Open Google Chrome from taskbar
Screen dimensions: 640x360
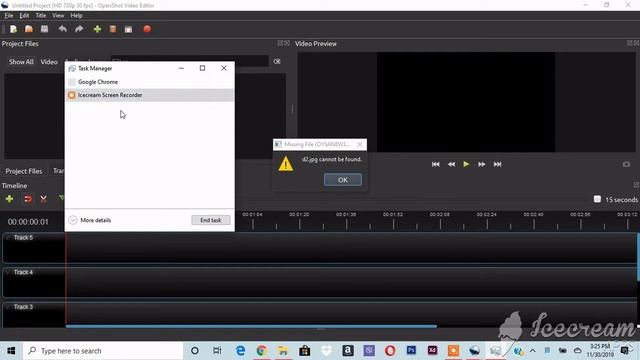(x=262, y=351)
